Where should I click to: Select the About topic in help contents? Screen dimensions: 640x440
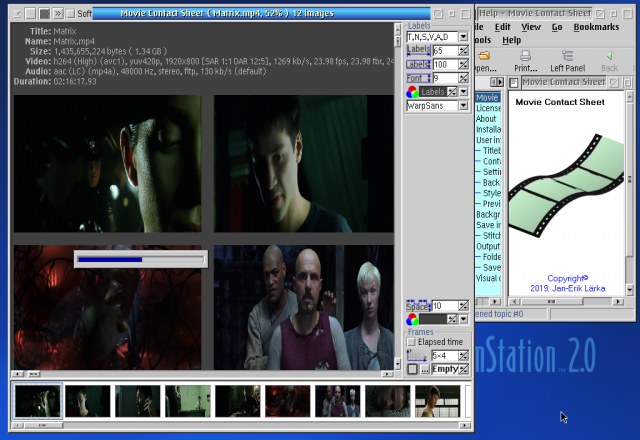pos(486,119)
